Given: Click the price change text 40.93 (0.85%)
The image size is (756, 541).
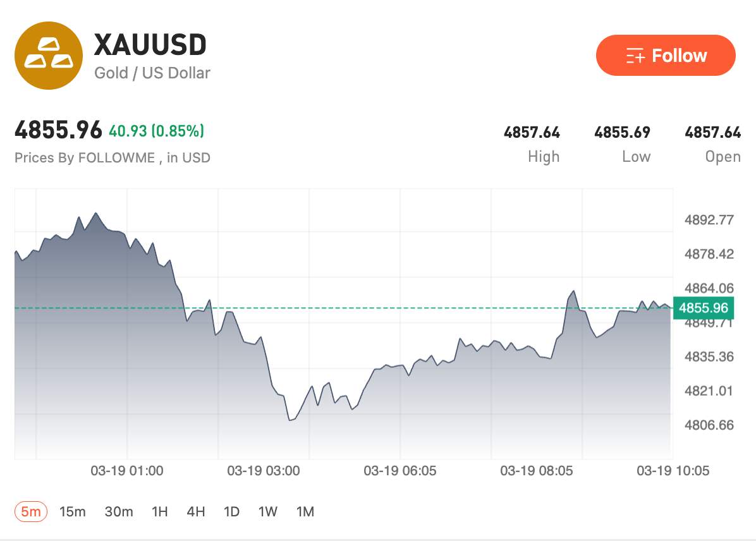Looking at the screenshot, I should 156,131.
